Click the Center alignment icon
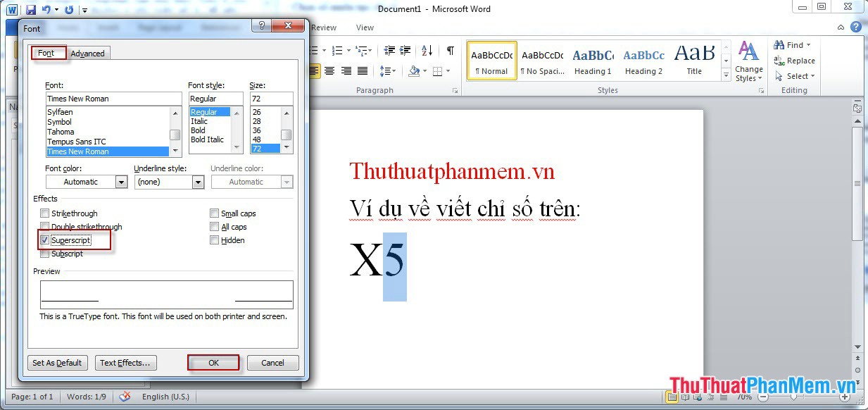The image size is (868, 410). pyautogui.click(x=329, y=70)
